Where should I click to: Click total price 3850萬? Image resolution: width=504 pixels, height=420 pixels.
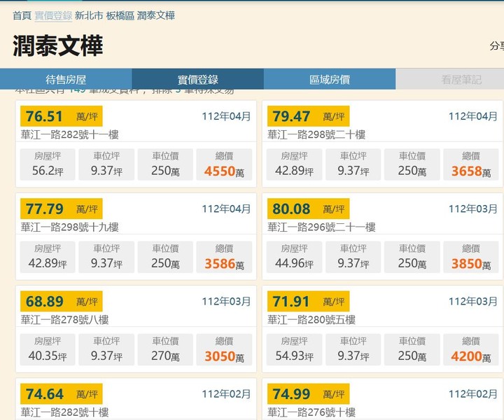(x=471, y=264)
